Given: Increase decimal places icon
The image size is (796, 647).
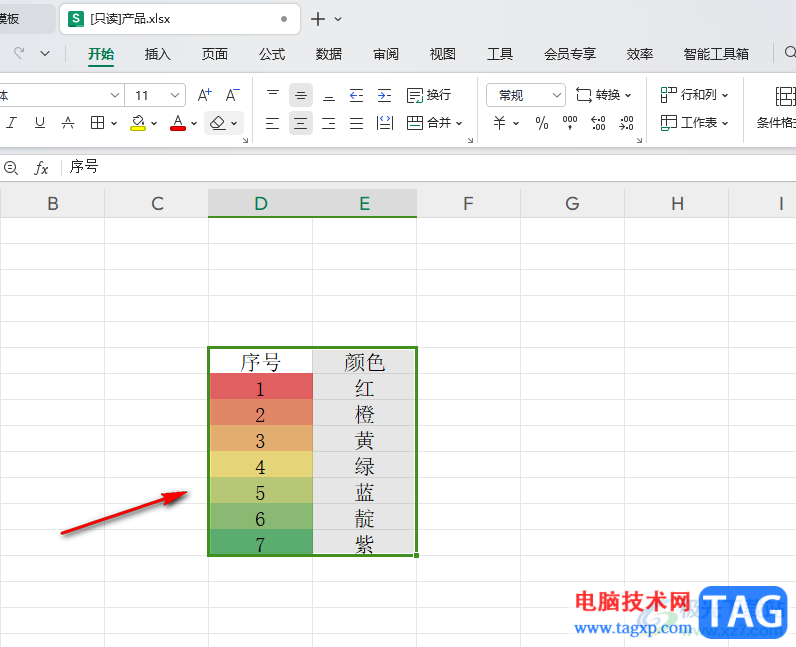Looking at the screenshot, I should point(598,123).
